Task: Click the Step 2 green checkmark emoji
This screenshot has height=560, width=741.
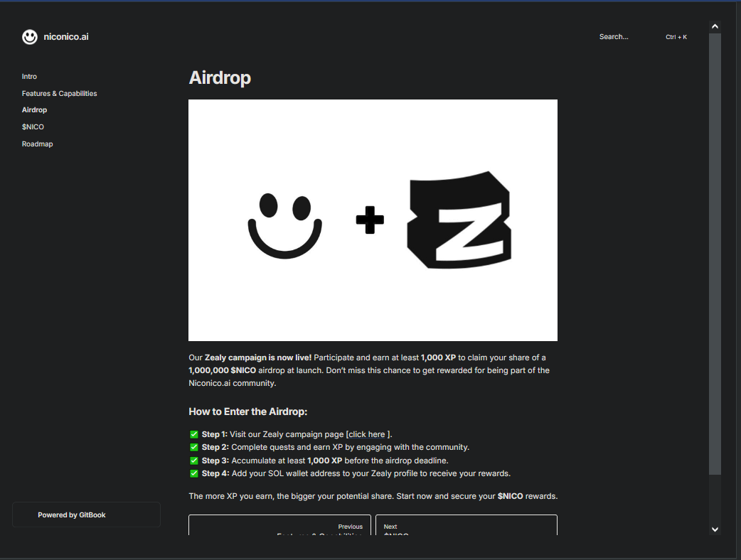Action: point(193,447)
